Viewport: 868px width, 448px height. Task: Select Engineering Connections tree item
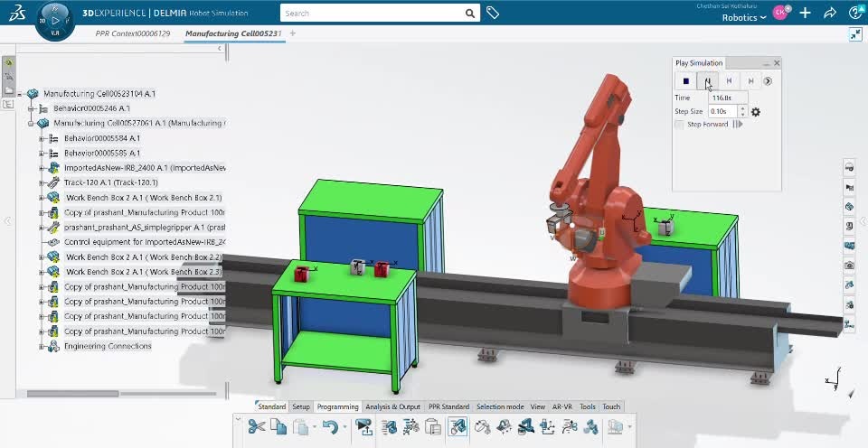pyautogui.click(x=108, y=346)
